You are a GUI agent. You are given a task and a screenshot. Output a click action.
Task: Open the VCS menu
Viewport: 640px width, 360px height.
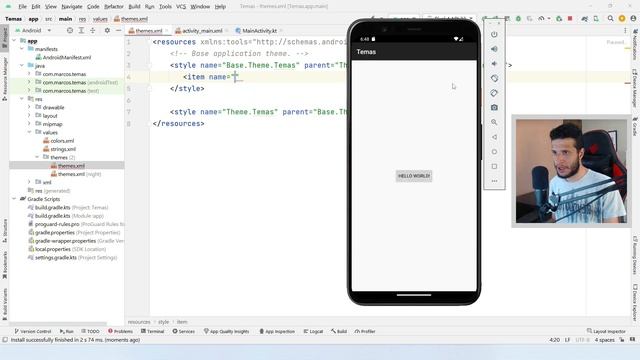(x=181, y=7)
